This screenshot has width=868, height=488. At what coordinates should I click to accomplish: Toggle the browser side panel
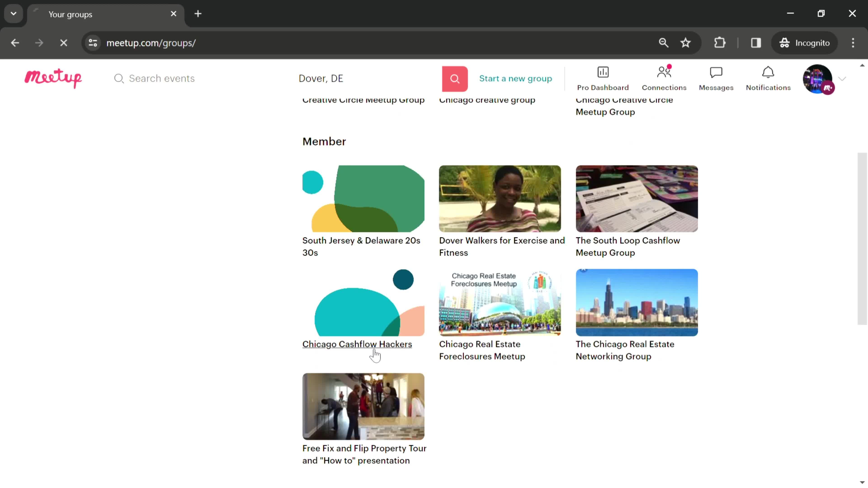click(x=756, y=43)
